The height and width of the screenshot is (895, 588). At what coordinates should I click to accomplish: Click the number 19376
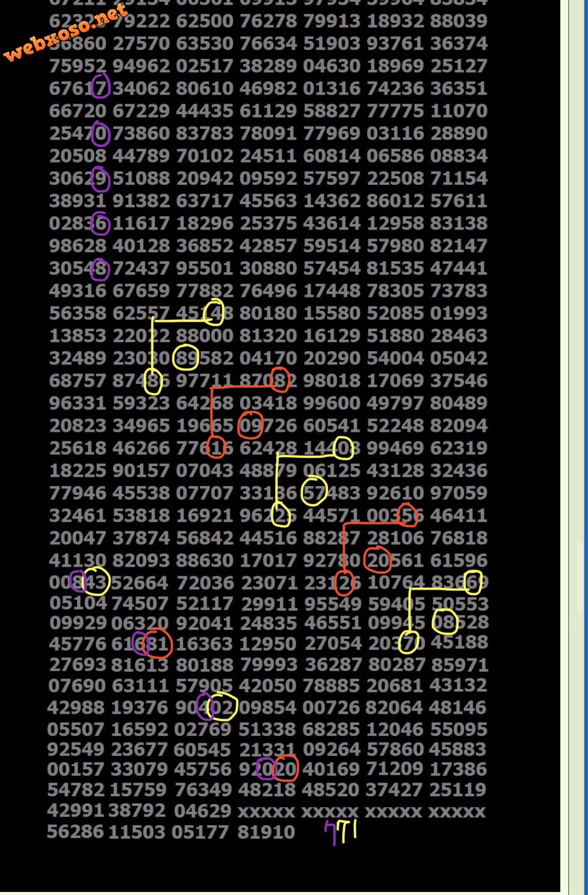pos(140,708)
